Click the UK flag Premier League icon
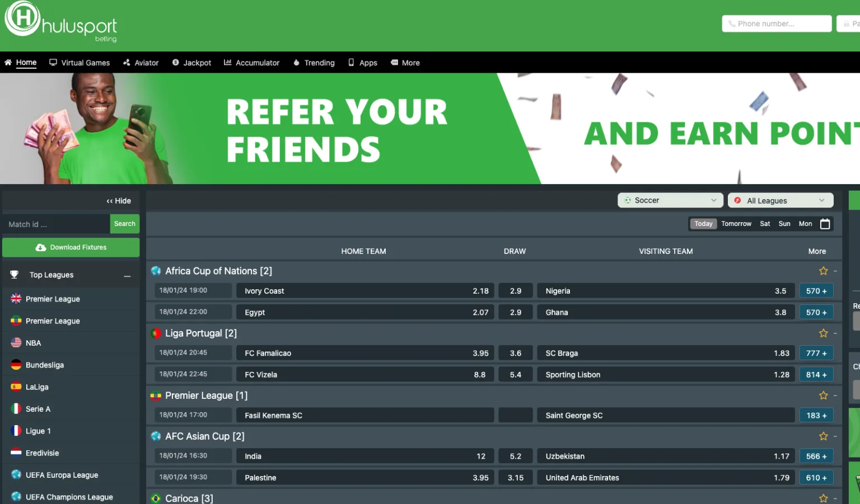860x504 pixels. pyautogui.click(x=16, y=299)
